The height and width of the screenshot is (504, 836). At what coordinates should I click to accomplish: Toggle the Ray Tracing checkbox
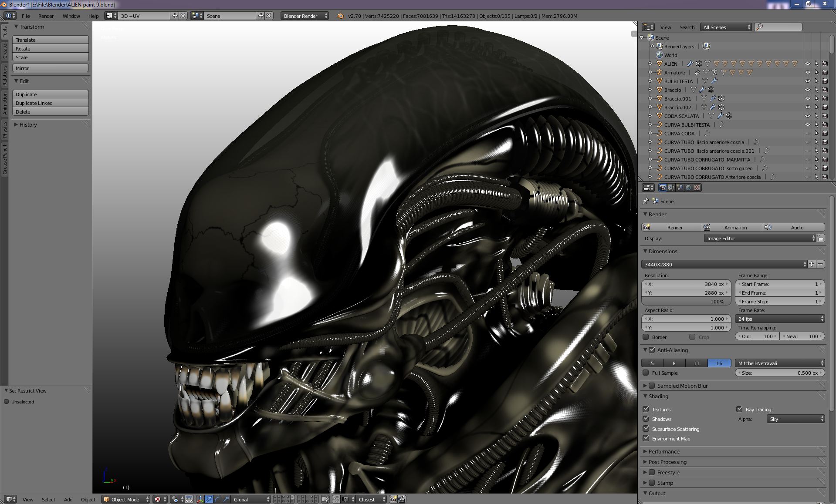point(739,409)
